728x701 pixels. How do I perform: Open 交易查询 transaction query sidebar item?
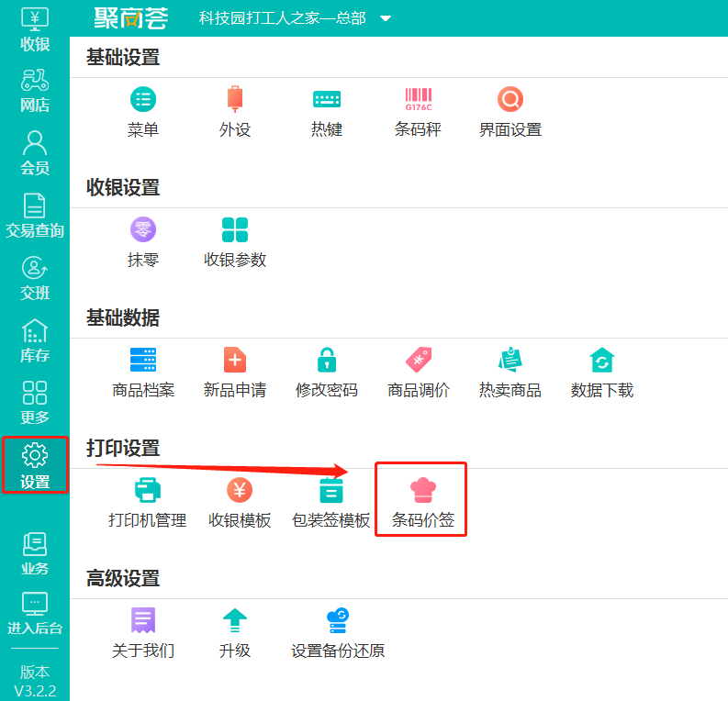click(35, 216)
